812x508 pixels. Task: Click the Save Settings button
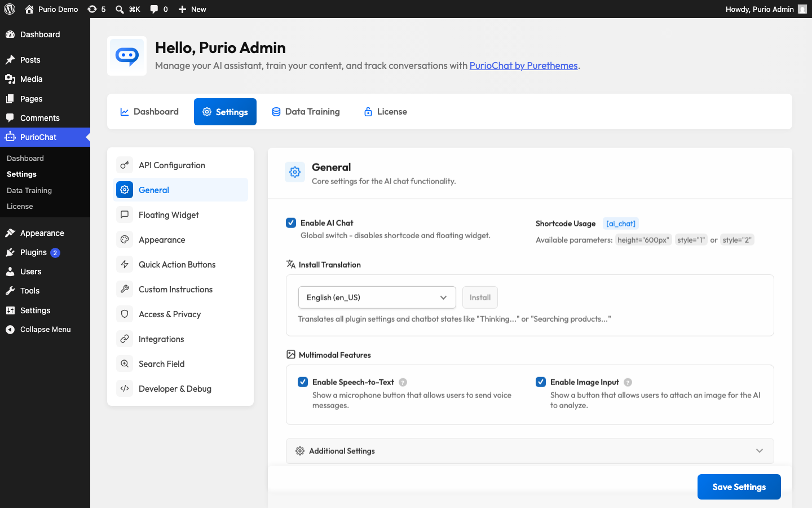[x=739, y=487]
